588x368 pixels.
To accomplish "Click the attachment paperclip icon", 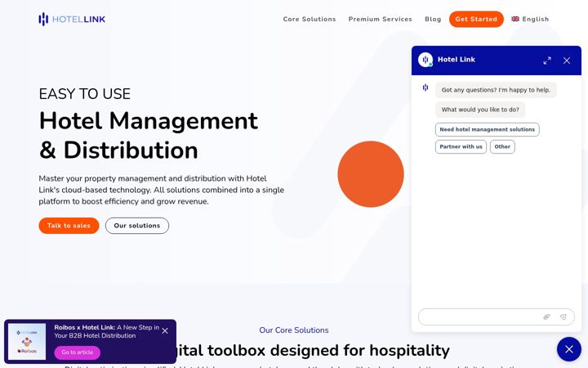I will [x=546, y=317].
